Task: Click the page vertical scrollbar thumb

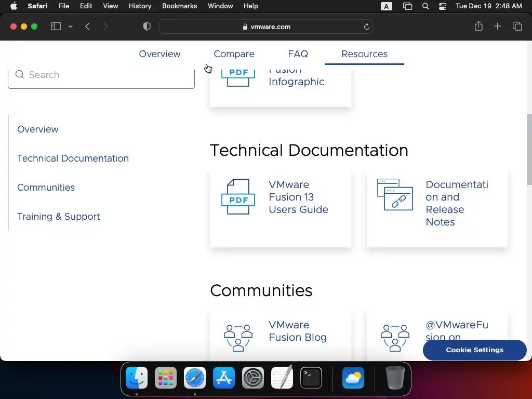Action: [x=529, y=149]
